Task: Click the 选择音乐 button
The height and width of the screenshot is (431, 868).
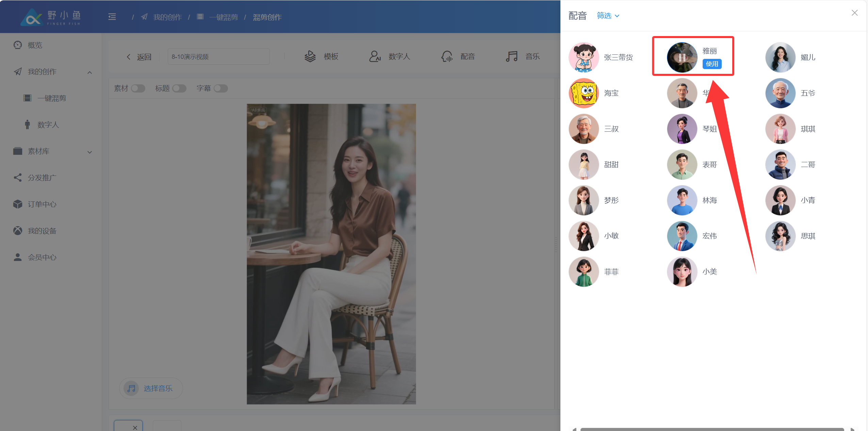Action: (151, 388)
